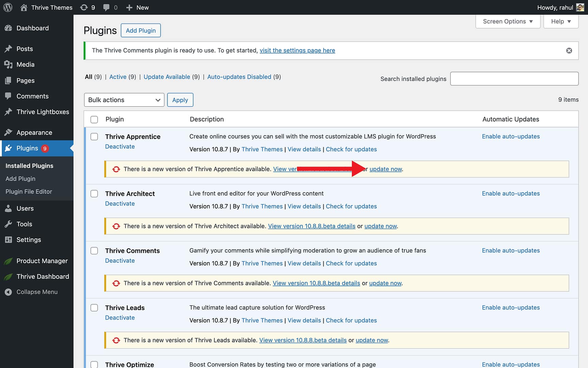
Task: Switch to the Update Available filter
Action: 167,77
